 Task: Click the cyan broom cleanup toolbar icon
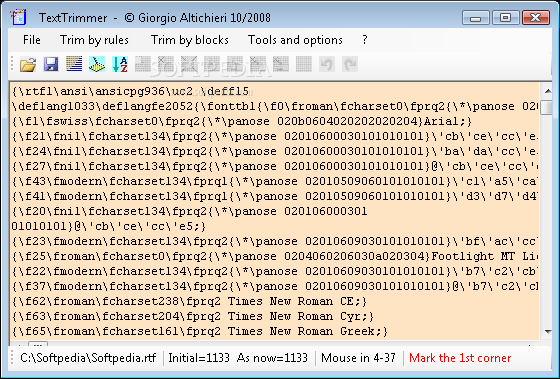pos(97,64)
